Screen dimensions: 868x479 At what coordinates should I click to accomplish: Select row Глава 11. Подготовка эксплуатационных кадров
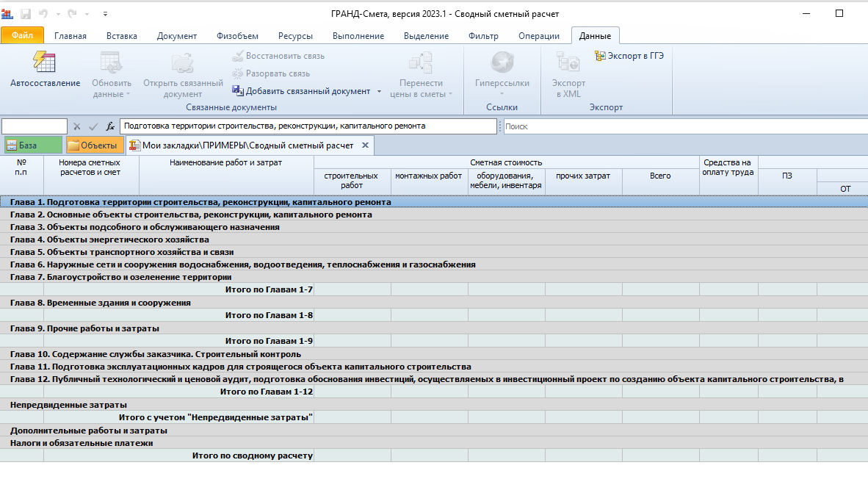[434, 367]
